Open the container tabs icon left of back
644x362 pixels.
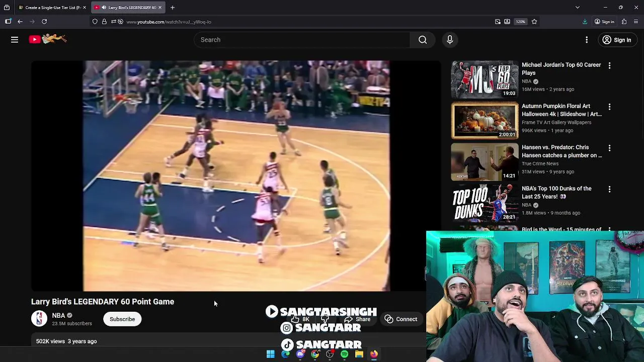click(x=8, y=22)
